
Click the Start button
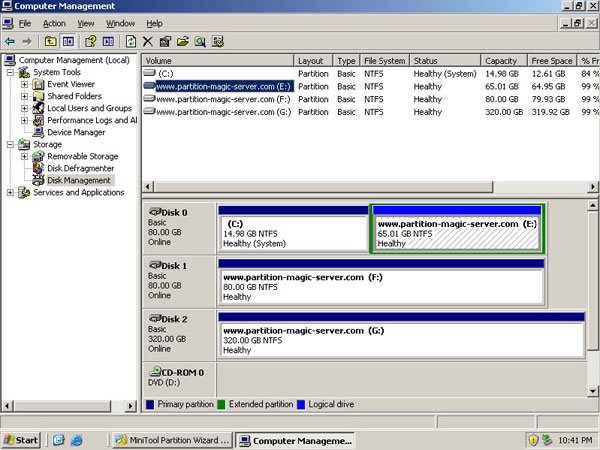(x=22, y=440)
